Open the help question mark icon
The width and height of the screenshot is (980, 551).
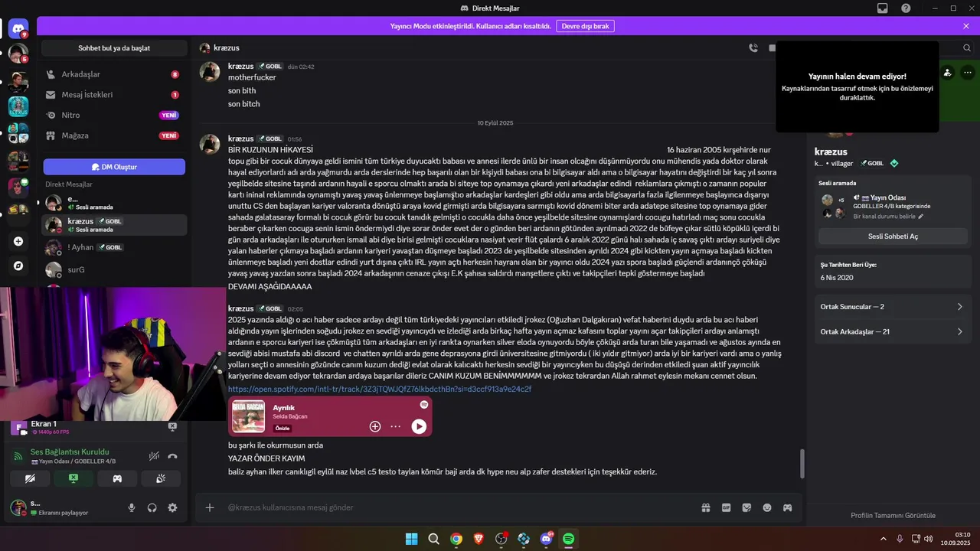tap(906, 8)
